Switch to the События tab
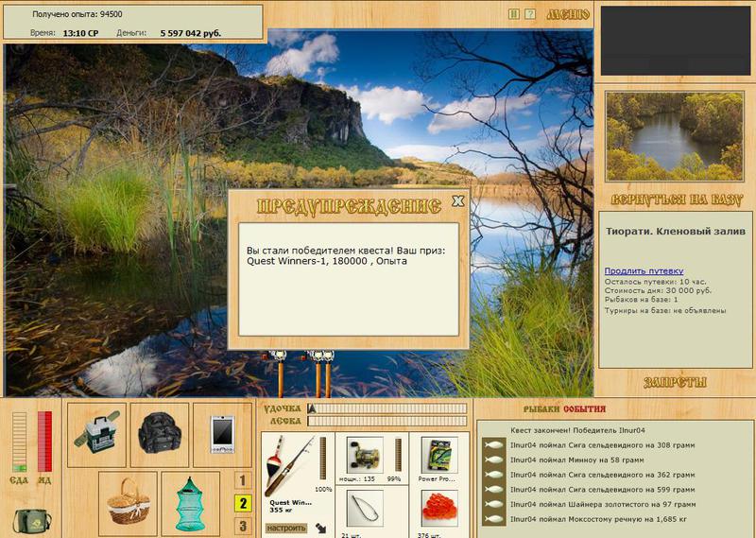Image resolution: width=756 pixels, height=538 pixels. tap(584, 409)
